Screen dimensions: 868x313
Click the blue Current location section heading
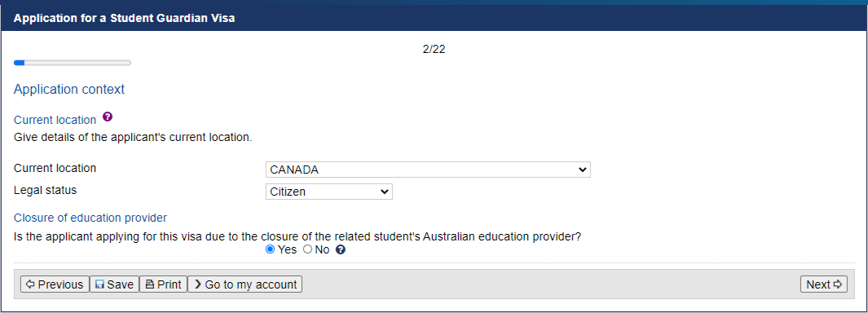click(x=55, y=120)
